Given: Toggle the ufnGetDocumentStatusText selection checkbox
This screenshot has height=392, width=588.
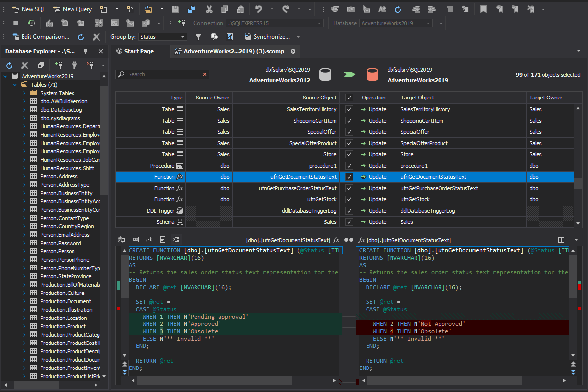Looking at the screenshot, I should 349,176.
